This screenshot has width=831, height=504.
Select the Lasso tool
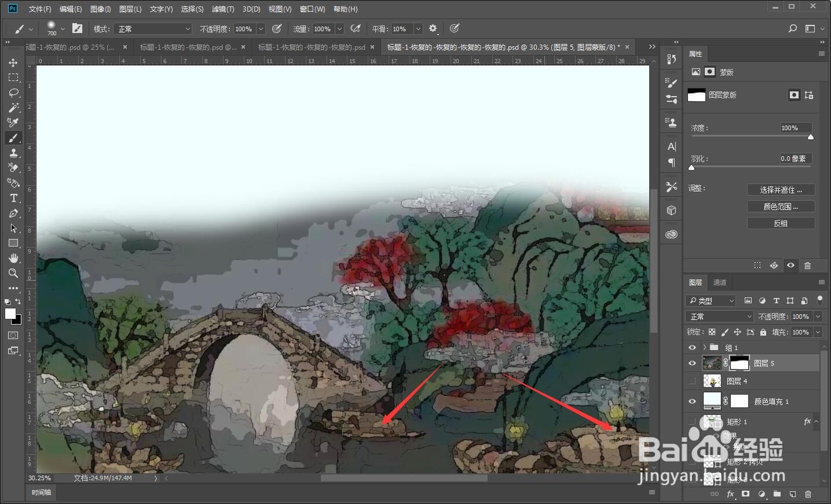coord(13,93)
